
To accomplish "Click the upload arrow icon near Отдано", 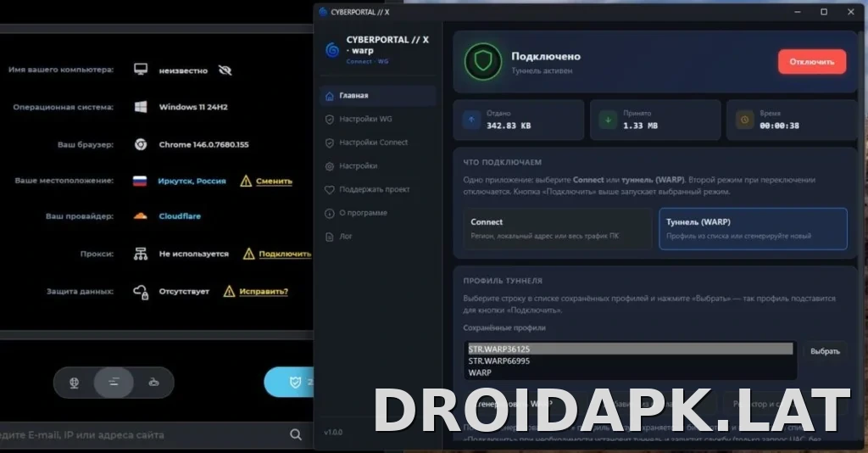I will pyautogui.click(x=471, y=120).
